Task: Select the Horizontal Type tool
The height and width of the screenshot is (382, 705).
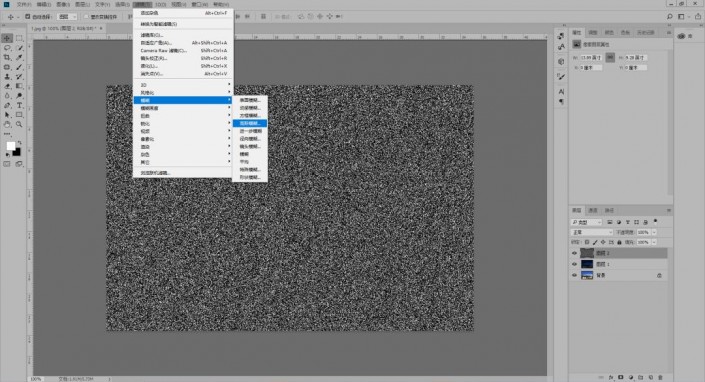Action: pos(19,105)
